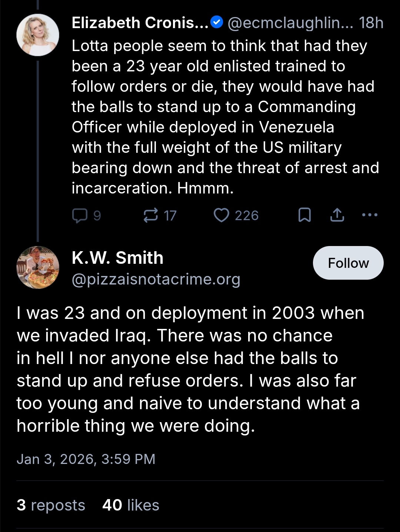400x532 pixels.
Task: Bookmark Elizabeth's post
Action: coord(304,215)
